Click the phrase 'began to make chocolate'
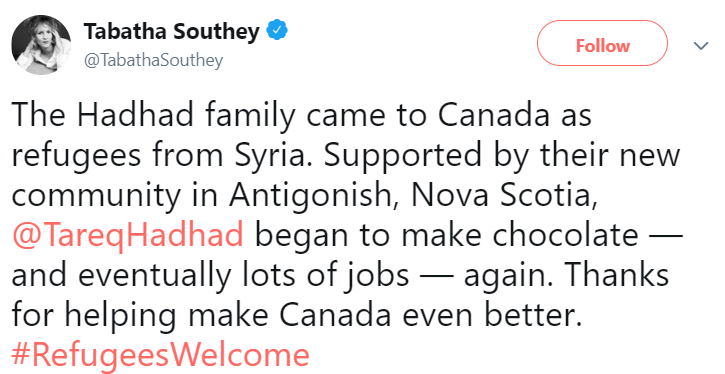The height and width of the screenshot is (374, 725). click(x=447, y=236)
